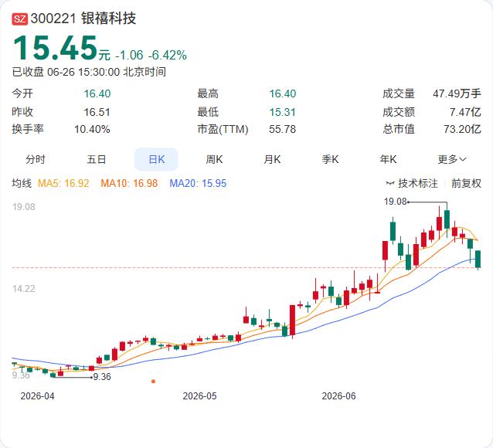Click the 2026-06 date axis label
The height and width of the screenshot is (448, 493).
(338, 395)
